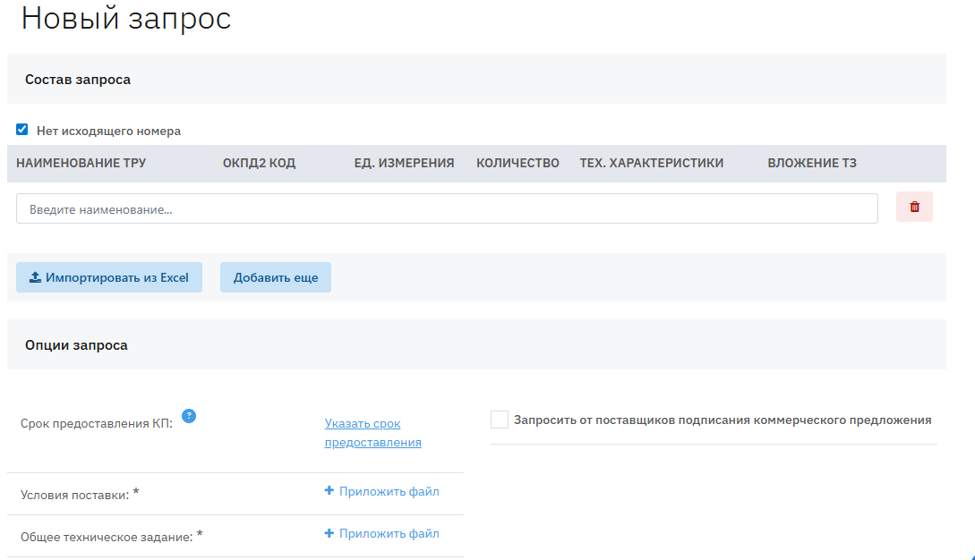Click the Импортировать из Excel button

(x=109, y=277)
